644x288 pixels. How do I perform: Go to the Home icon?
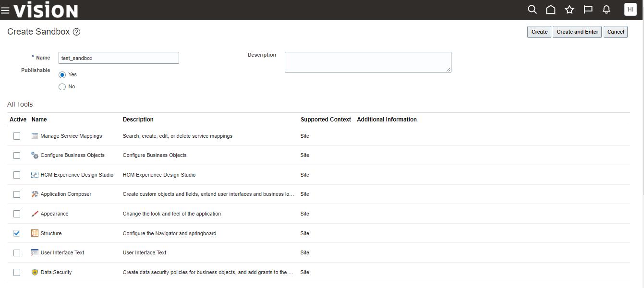click(x=551, y=10)
